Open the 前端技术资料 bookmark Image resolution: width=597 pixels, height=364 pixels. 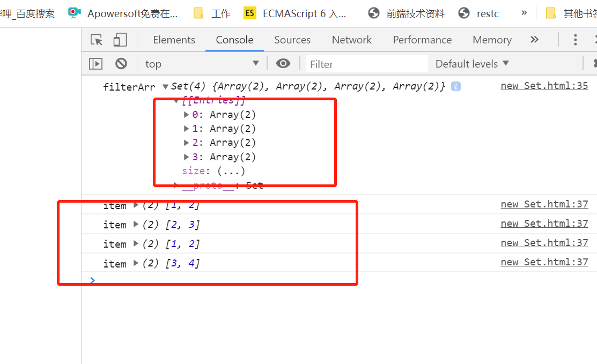[x=406, y=14]
